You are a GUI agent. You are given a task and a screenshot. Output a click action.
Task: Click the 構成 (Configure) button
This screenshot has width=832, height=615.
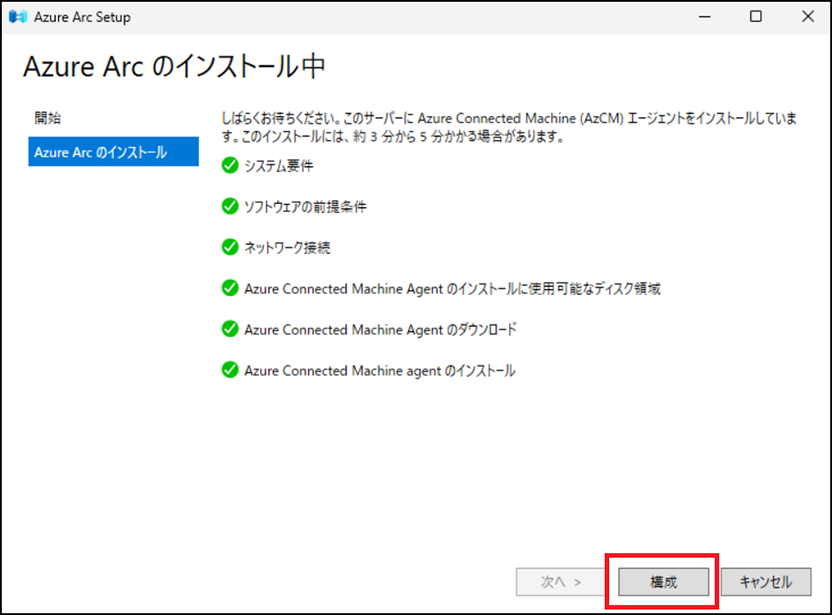tap(663, 582)
